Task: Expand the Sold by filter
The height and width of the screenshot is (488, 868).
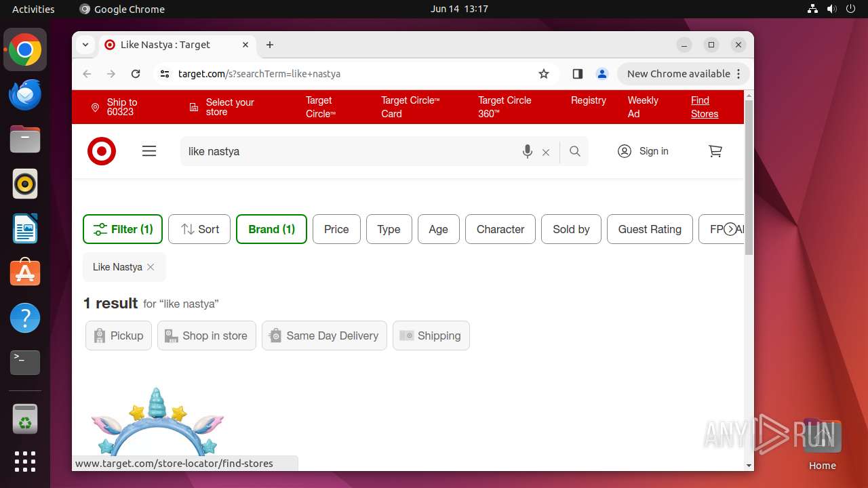Action: point(571,229)
